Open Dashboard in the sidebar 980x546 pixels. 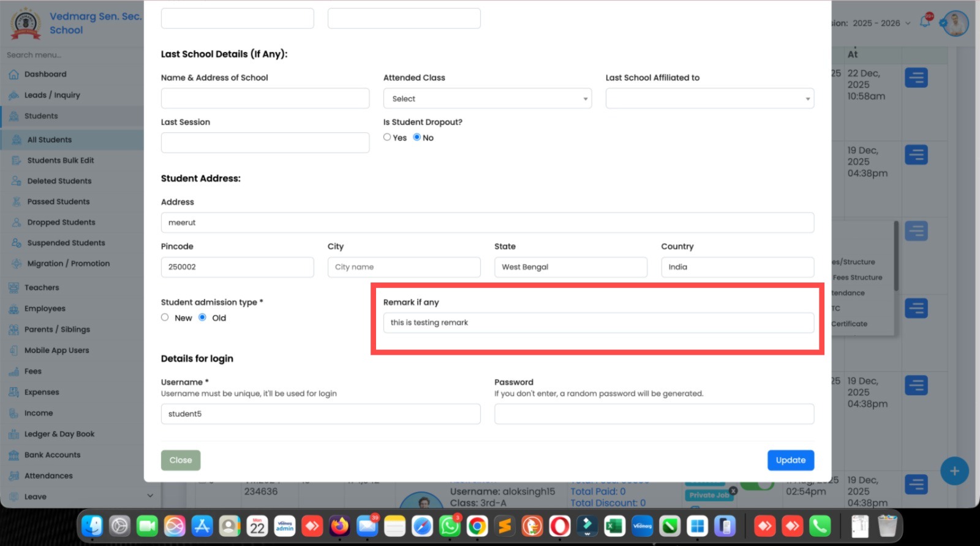[x=45, y=74]
